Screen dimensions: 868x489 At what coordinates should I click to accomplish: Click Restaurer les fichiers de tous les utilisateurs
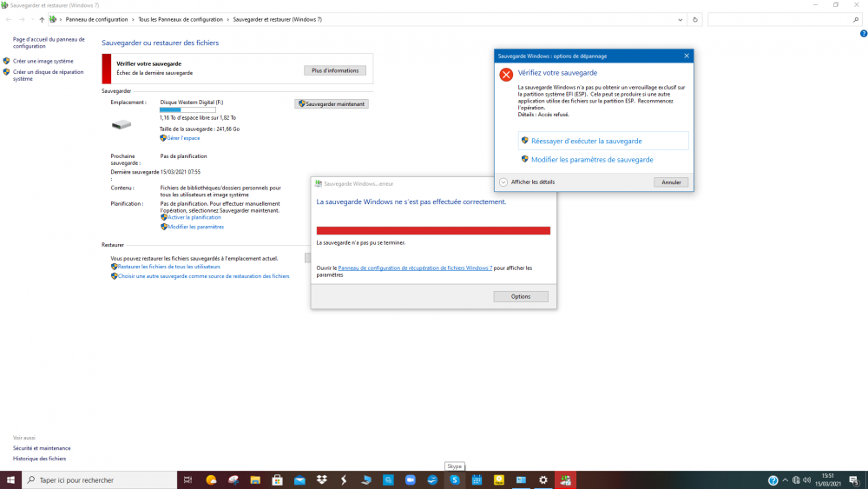[x=169, y=267]
